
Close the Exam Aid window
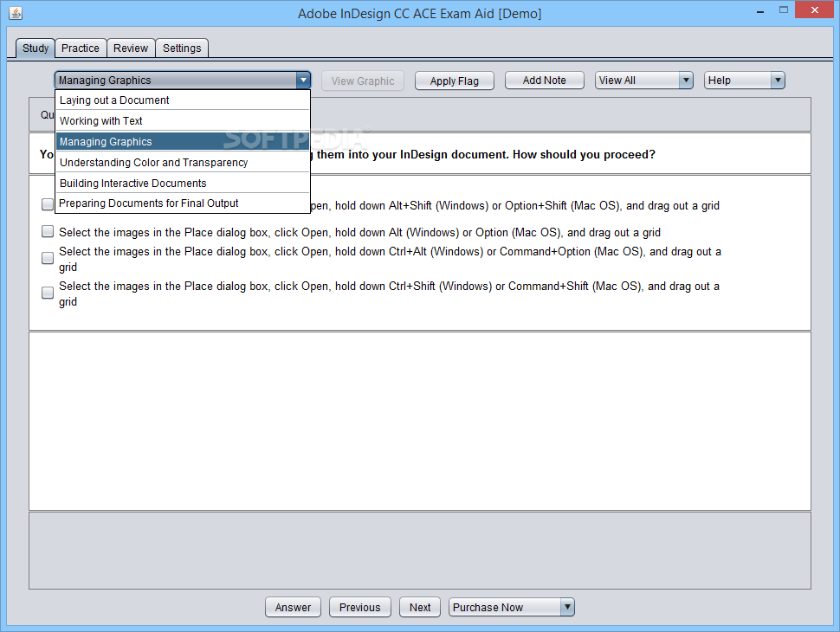click(815, 10)
